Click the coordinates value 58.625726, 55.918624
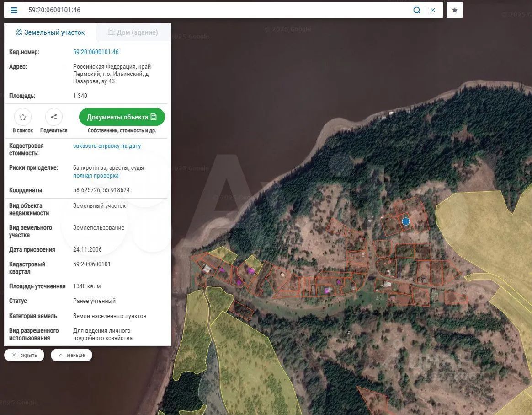 tap(101, 190)
